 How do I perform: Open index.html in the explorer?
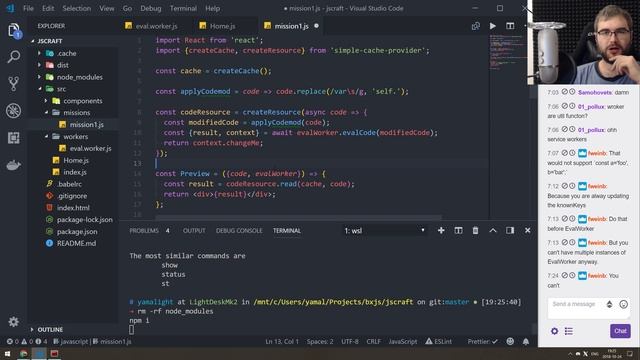[73, 208]
